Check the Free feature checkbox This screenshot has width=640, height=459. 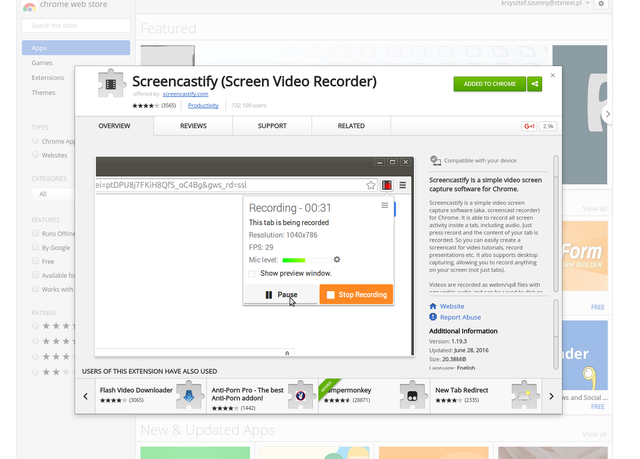[x=36, y=261]
